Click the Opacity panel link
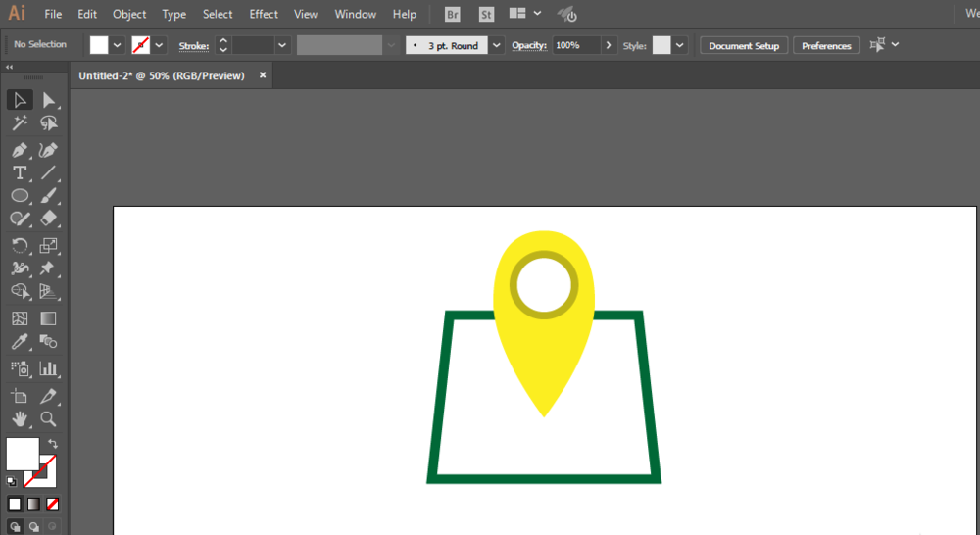 [529, 45]
